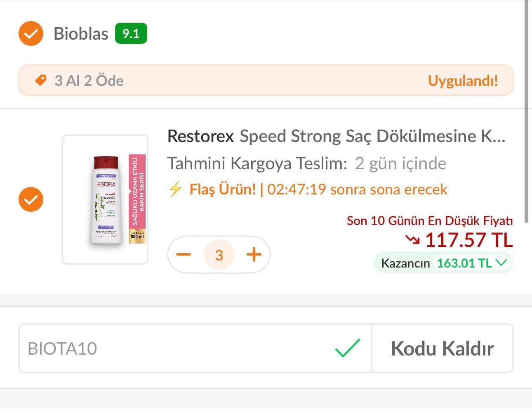Click the green 9.1 seller rating badge

pos(131,33)
